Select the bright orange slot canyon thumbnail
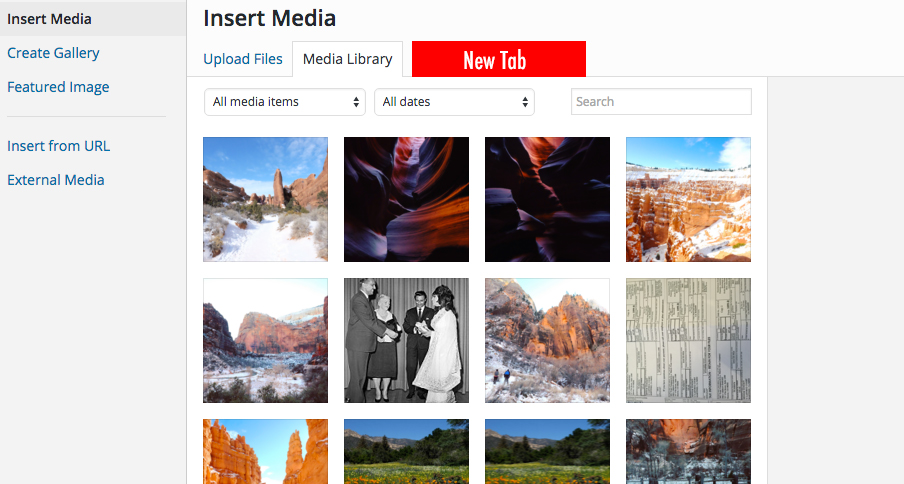This screenshot has height=484, width=904. tap(406, 199)
